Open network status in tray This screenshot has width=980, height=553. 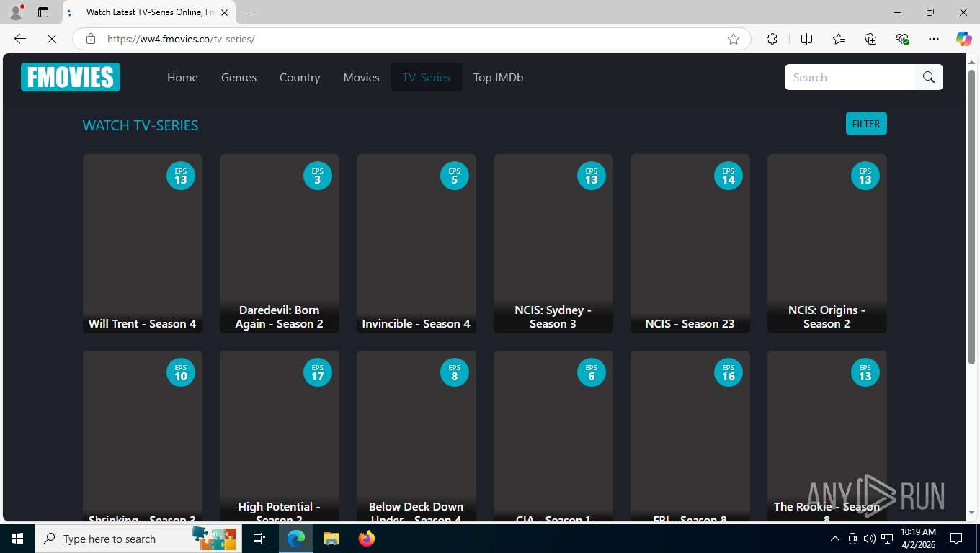pos(887,539)
